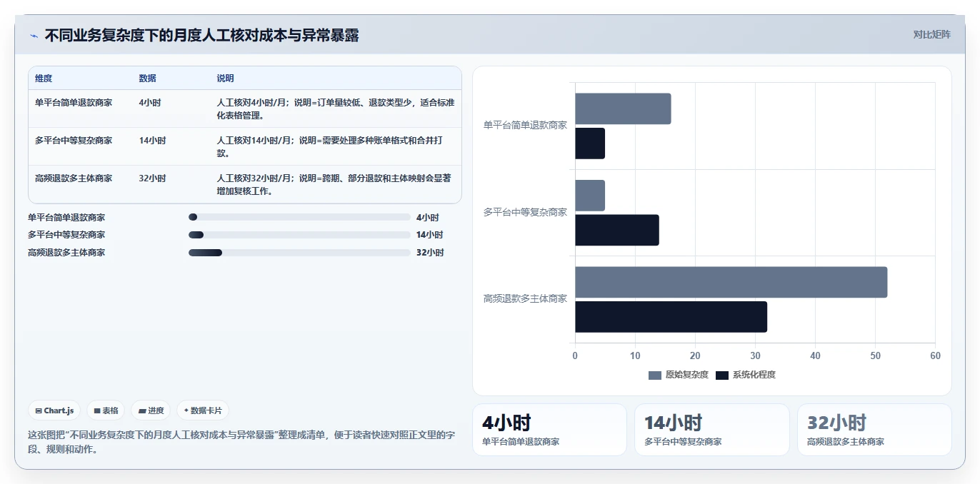This screenshot has width=980, height=484.
Task: Click the 4小时 table cell
Action: click(x=150, y=103)
